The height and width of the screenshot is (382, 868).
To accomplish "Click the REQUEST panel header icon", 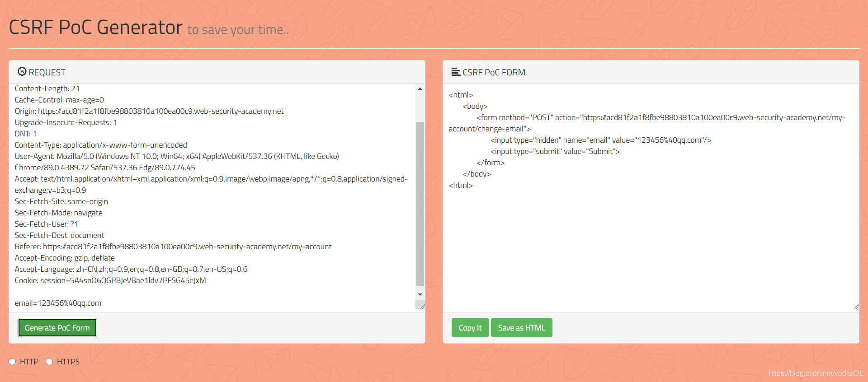I will pos(22,71).
